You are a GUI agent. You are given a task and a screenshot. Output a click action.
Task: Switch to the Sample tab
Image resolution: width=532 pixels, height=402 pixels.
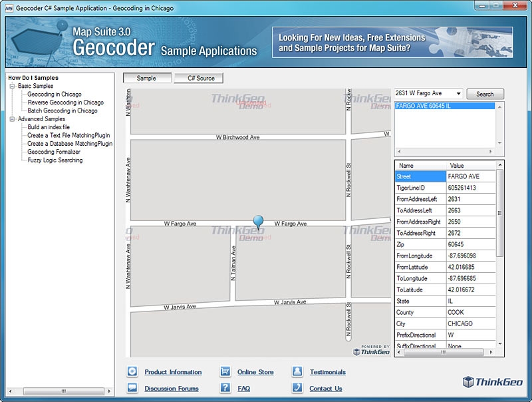pyautogui.click(x=147, y=78)
